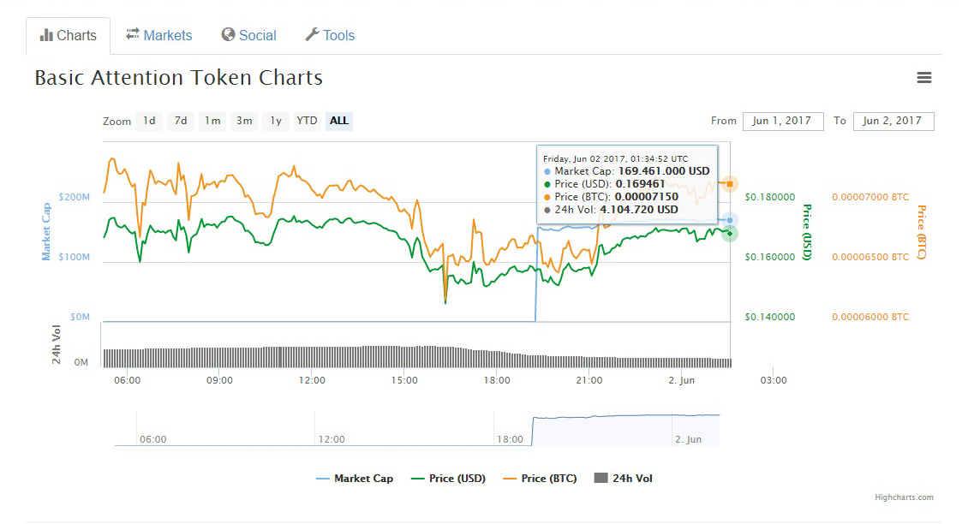Screen dimensions: 980x524
Task: Toggle Price (BTC) series in legend
Action: (x=540, y=479)
